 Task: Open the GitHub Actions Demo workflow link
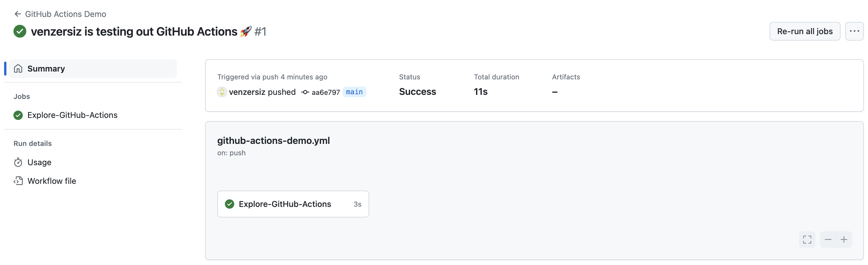pyautogui.click(x=65, y=14)
